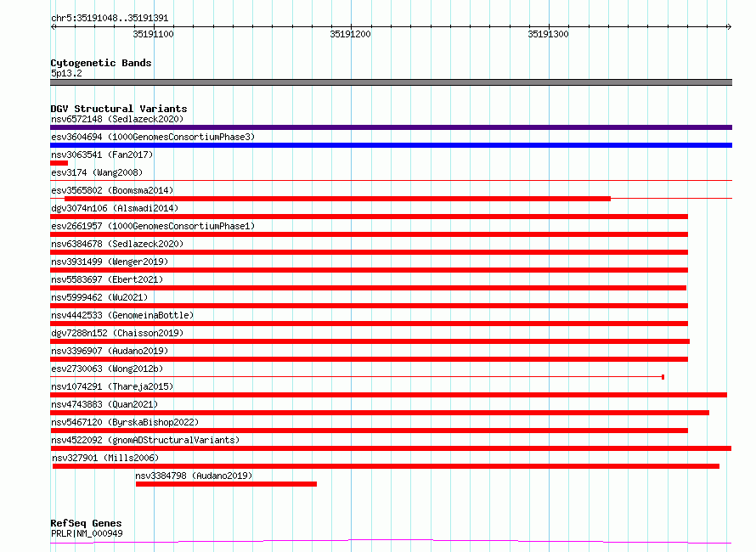
Task: Open esv3565802 (Boomsma2014) variant label
Action: (x=112, y=190)
